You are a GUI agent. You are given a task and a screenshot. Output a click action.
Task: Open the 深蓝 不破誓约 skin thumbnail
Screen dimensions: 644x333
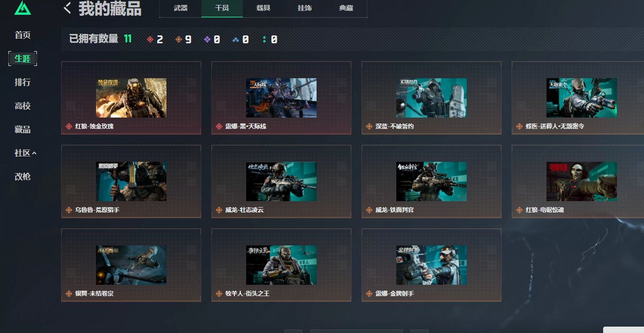431,98
